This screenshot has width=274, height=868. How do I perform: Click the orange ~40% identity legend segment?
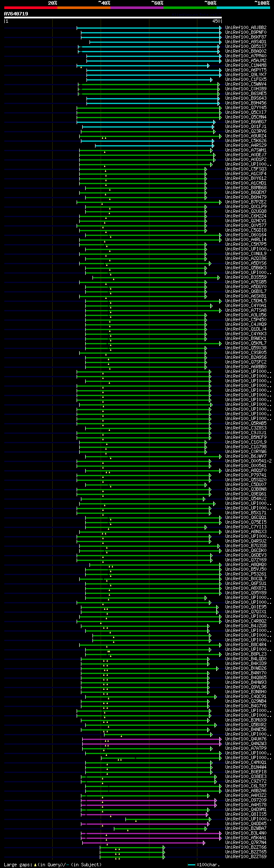(84, 7)
